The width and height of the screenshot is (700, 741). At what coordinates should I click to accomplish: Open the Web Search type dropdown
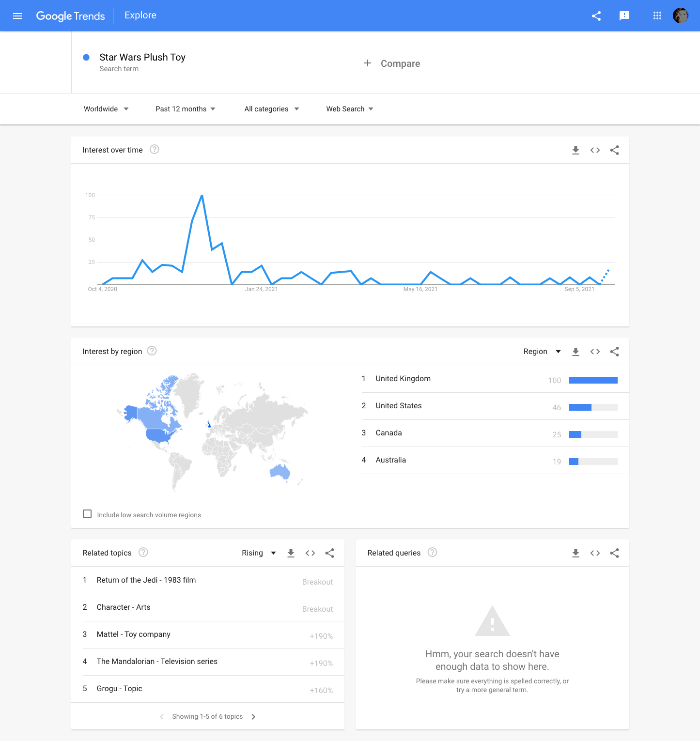click(350, 109)
